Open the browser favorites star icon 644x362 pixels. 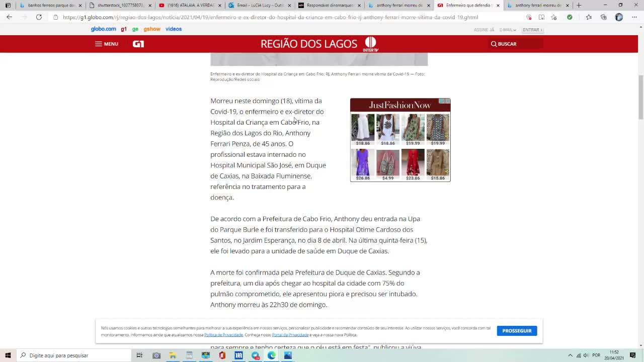[589, 17]
